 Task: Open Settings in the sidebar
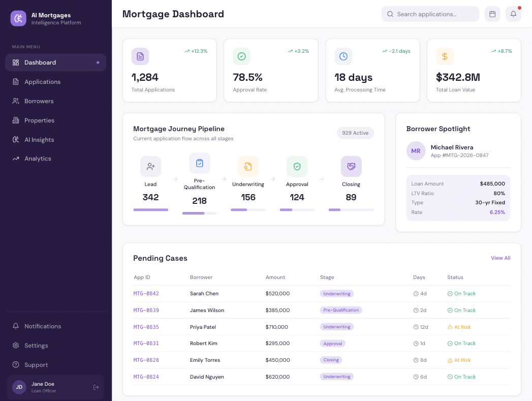tap(56, 346)
